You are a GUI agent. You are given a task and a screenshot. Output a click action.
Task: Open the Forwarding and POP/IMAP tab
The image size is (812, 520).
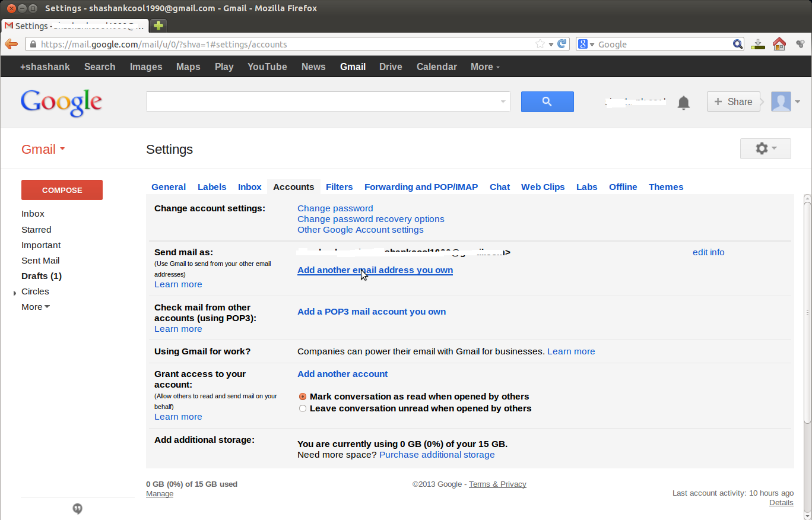pos(421,187)
